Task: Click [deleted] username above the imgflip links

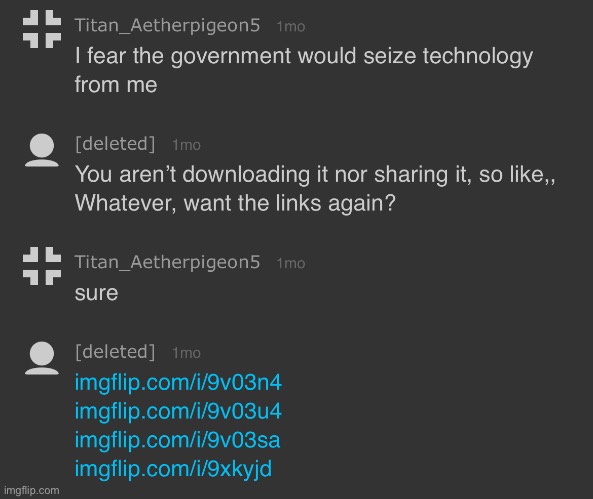Action: click(x=115, y=352)
